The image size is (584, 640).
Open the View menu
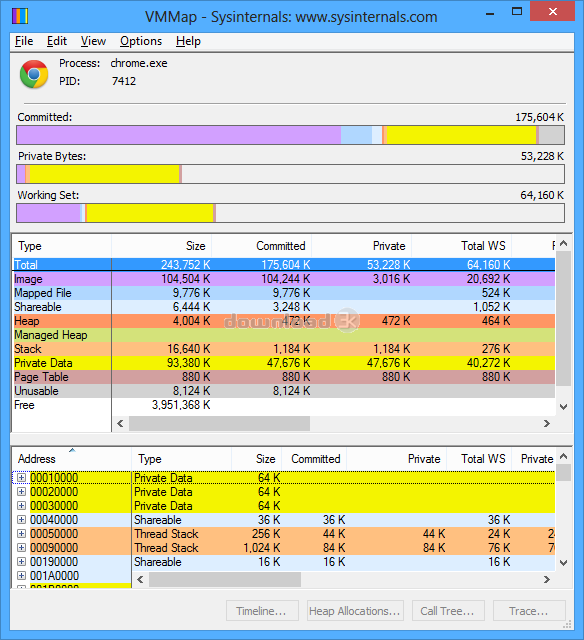point(93,41)
